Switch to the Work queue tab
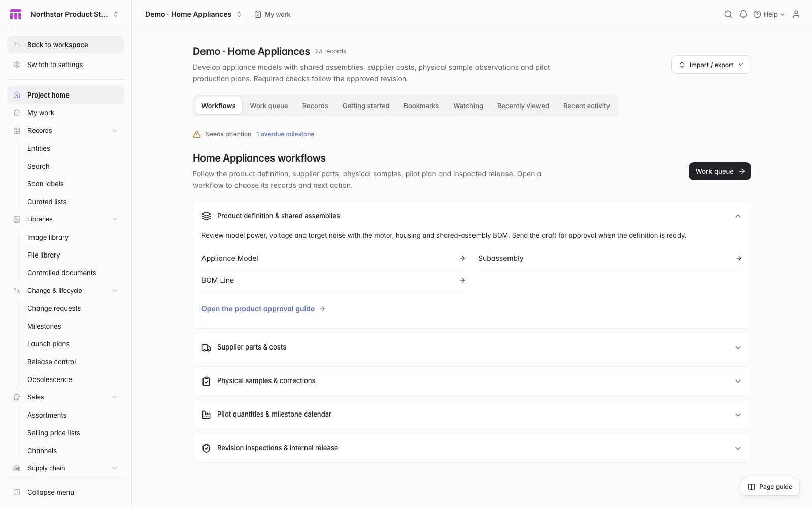 point(269,106)
